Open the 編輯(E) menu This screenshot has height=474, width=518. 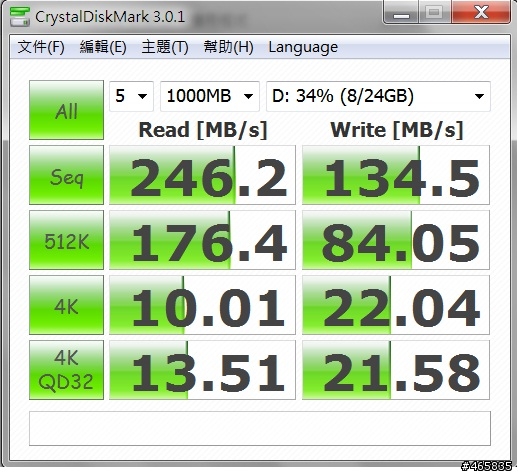coord(103,47)
